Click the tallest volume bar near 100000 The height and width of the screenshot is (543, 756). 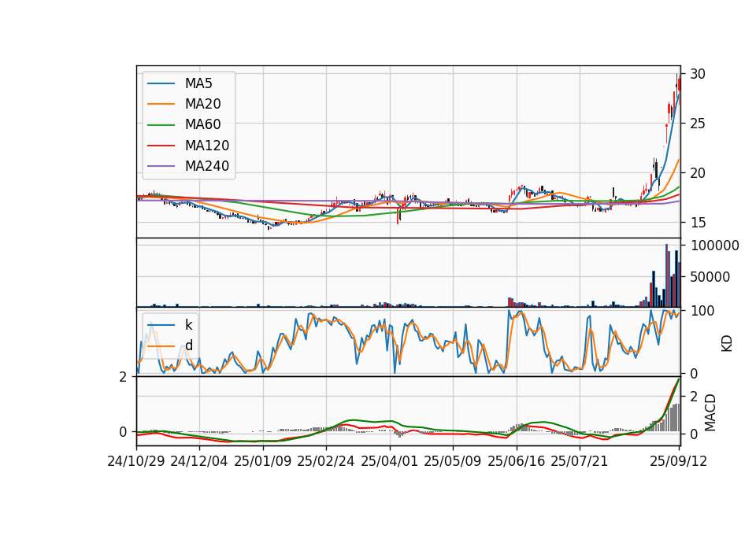coord(666,275)
